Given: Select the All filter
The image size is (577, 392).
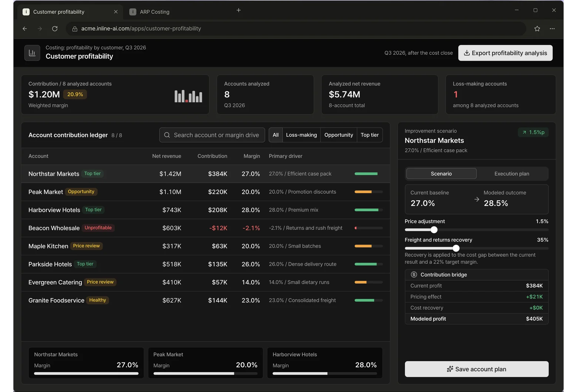Looking at the screenshot, I should [x=276, y=135].
